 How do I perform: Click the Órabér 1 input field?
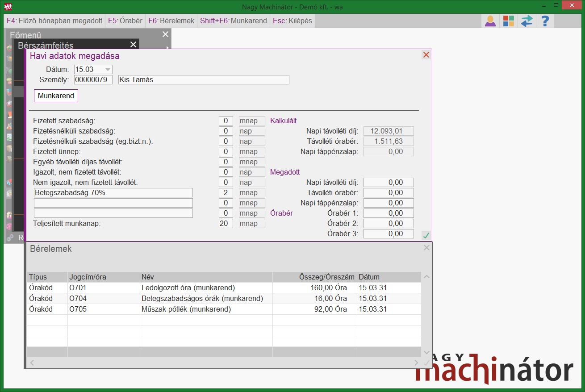coord(389,213)
